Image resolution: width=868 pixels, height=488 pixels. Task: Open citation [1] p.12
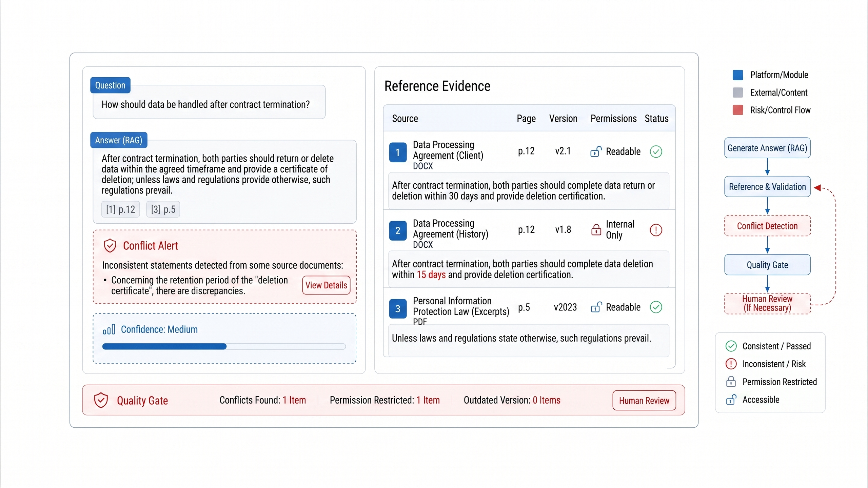pyautogui.click(x=121, y=209)
